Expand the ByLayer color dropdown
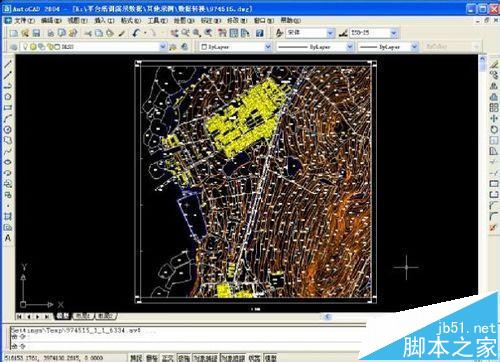The width and height of the screenshot is (500, 362). [268, 47]
